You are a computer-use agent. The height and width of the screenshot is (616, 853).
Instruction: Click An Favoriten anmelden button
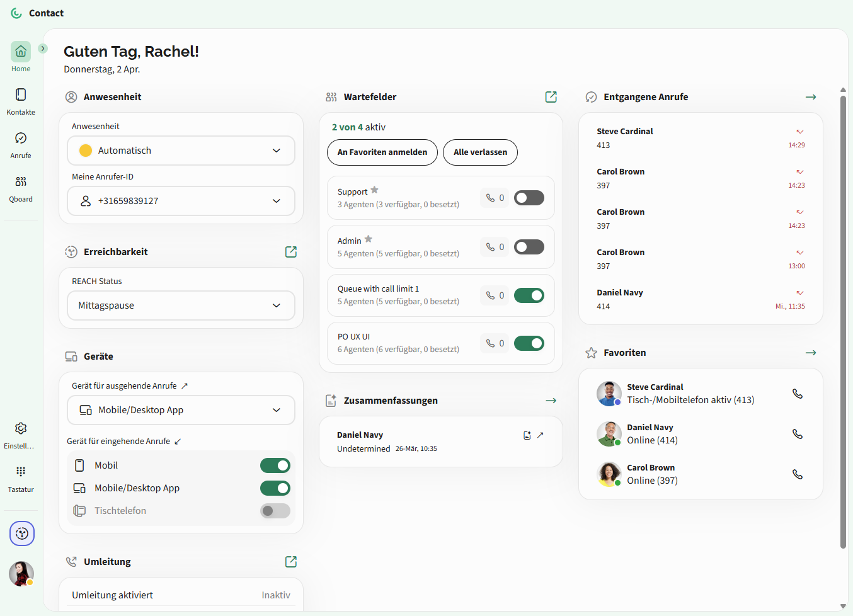[382, 152]
